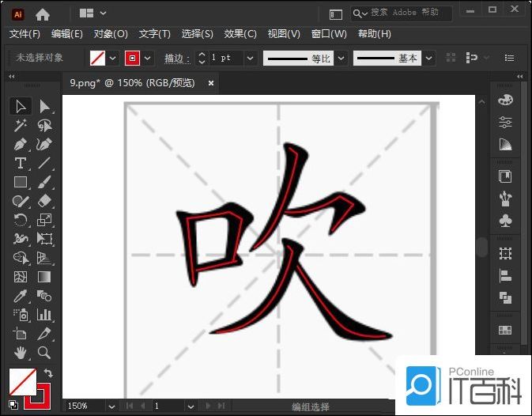Screen dimensions: 532x416
Task: Open the Color palette panel icon
Action: (x=505, y=100)
